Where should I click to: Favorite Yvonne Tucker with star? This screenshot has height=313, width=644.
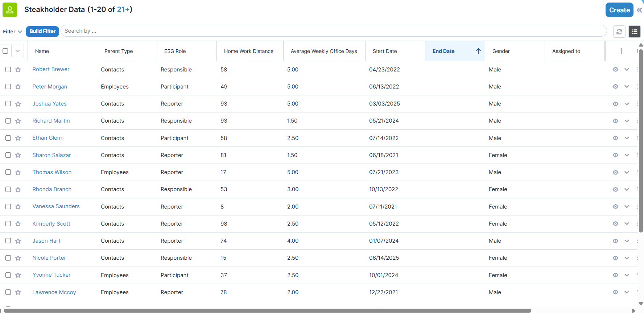(x=18, y=275)
